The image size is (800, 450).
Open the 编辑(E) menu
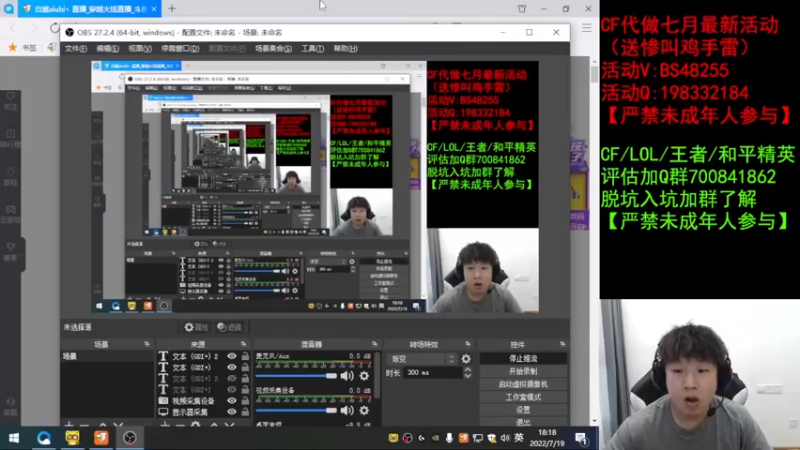(x=107, y=48)
